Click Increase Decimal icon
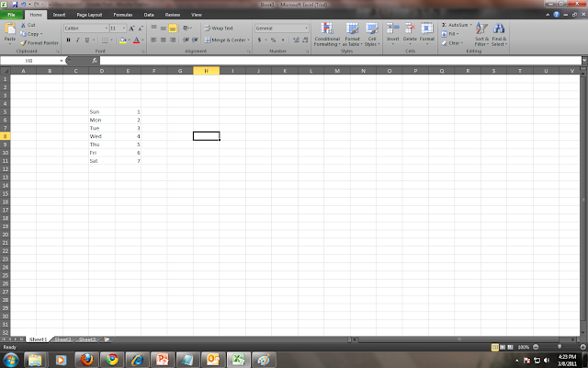Viewport: 588px width, 368px height. point(296,40)
